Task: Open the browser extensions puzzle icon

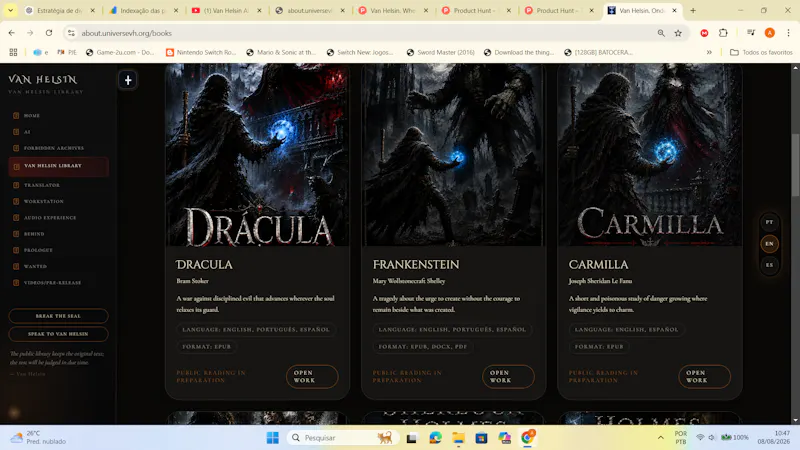Action: (x=723, y=33)
